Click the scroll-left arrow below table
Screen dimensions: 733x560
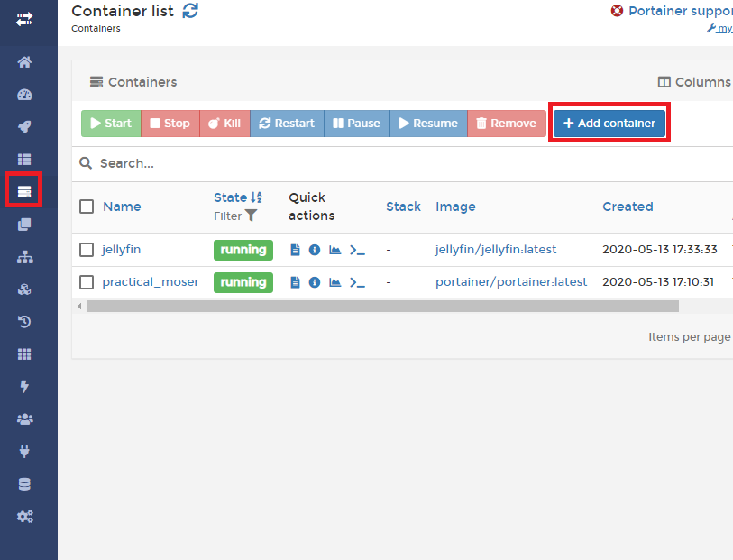pyautogui.click(x=79, y=307)
